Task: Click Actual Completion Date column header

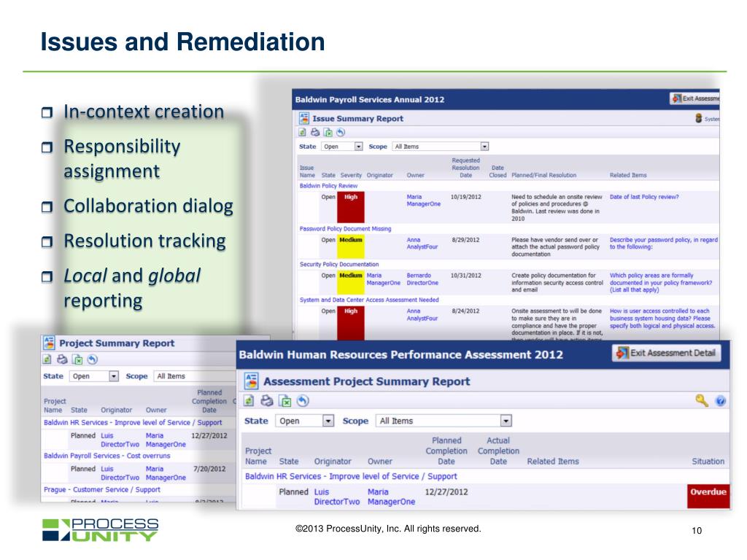Action: (498, 451)
